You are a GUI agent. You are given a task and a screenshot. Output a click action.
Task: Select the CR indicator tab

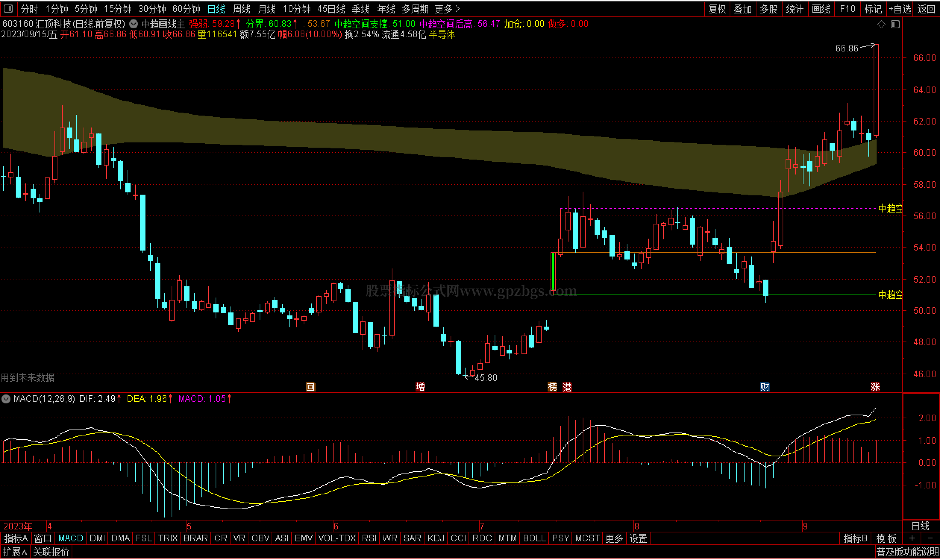(x=221, y=539)
